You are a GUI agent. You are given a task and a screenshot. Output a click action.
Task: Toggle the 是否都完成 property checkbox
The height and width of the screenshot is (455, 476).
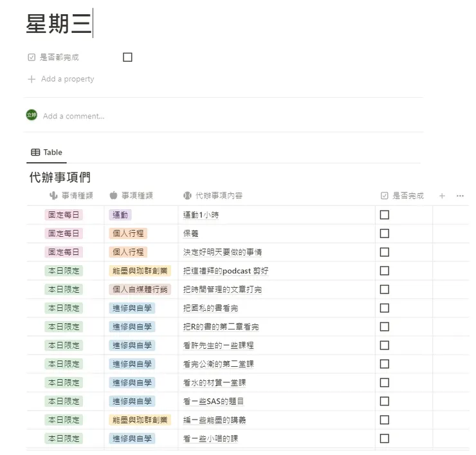point(127,57)
